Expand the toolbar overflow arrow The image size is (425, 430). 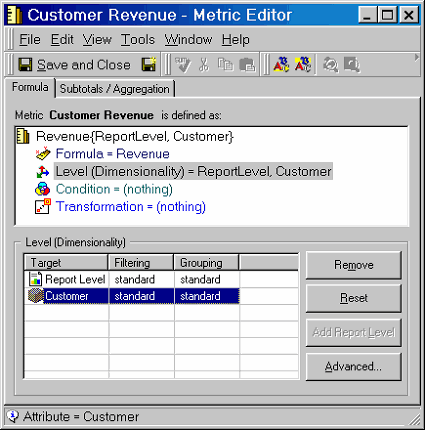416,57
